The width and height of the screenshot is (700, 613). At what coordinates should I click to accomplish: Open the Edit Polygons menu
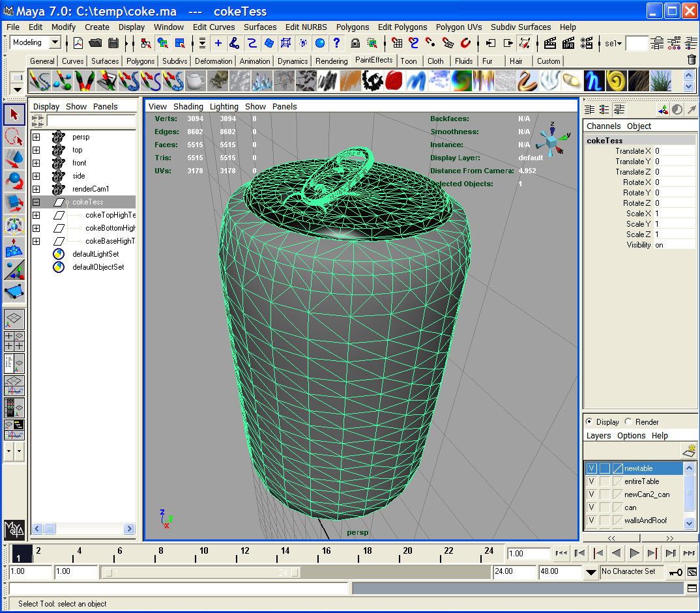click(x=402, y=27)
